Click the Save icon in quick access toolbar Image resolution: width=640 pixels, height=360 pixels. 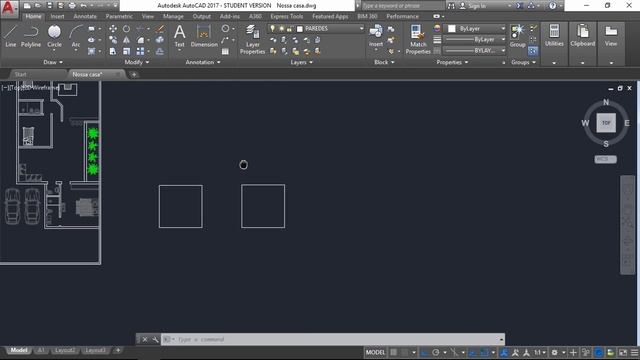pos(49,6)
